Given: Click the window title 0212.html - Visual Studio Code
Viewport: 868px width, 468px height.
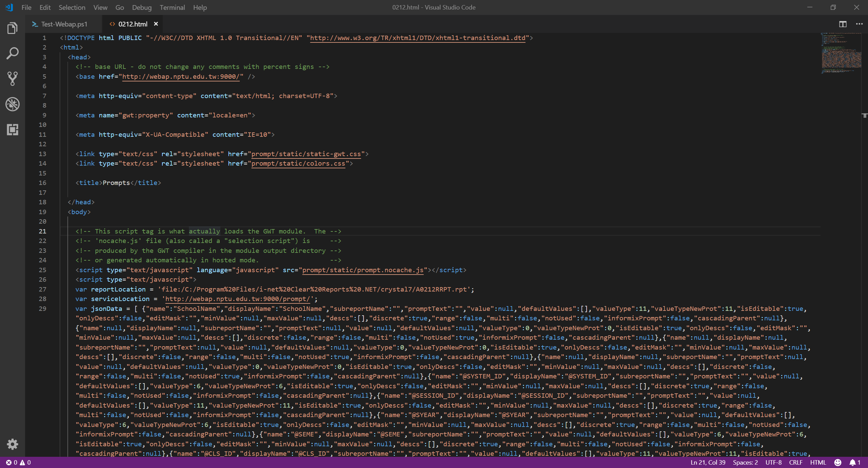Looking at the screenshot, I should [434, 7].
